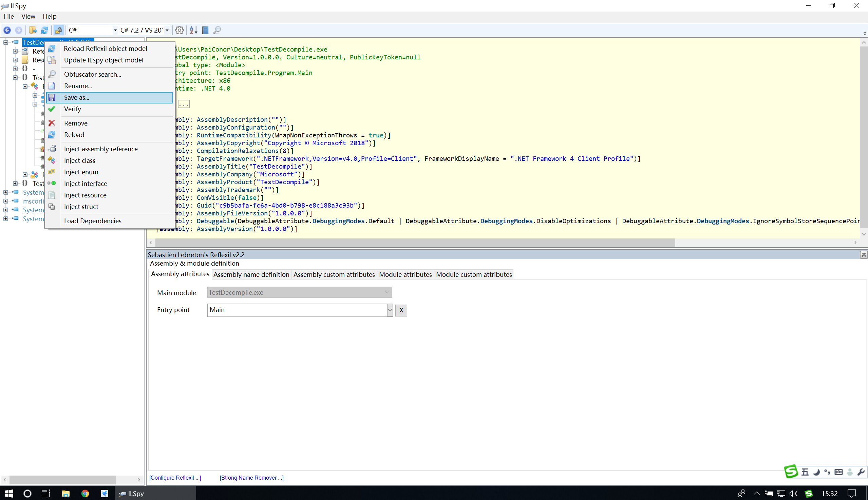
Task: Open File Explorer from the taskbar
Action: (65, 494)
